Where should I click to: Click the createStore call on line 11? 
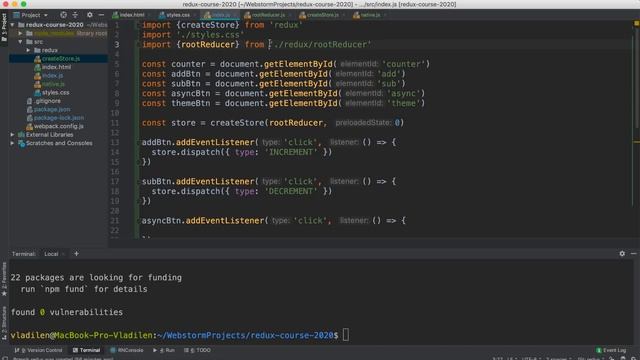[237, 123]
